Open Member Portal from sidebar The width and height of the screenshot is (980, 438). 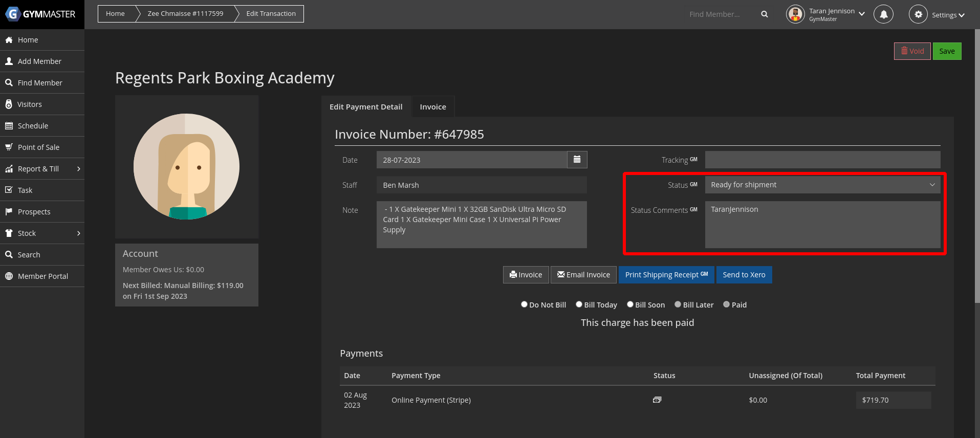[42, 276]
